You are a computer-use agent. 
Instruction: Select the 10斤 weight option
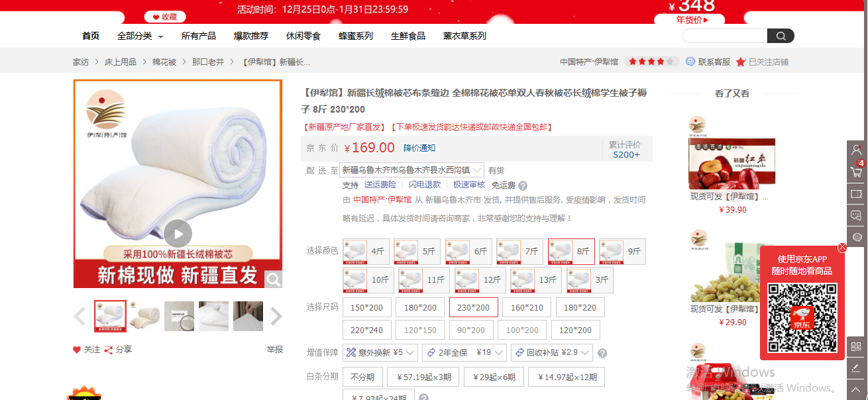pyautogui.click(x=368, y=280)
